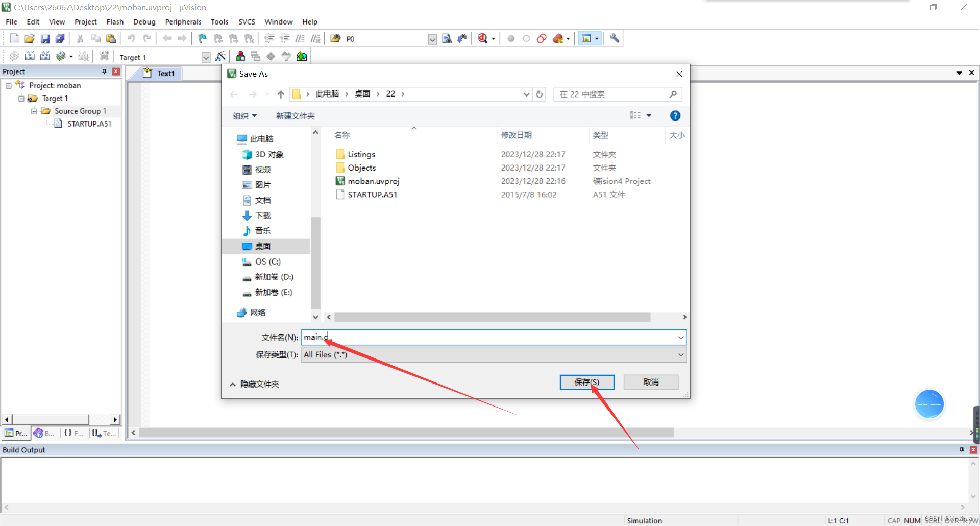Pin the Project panel
The height and width of the screenshot is (526, 980).
tap(104, 71)
